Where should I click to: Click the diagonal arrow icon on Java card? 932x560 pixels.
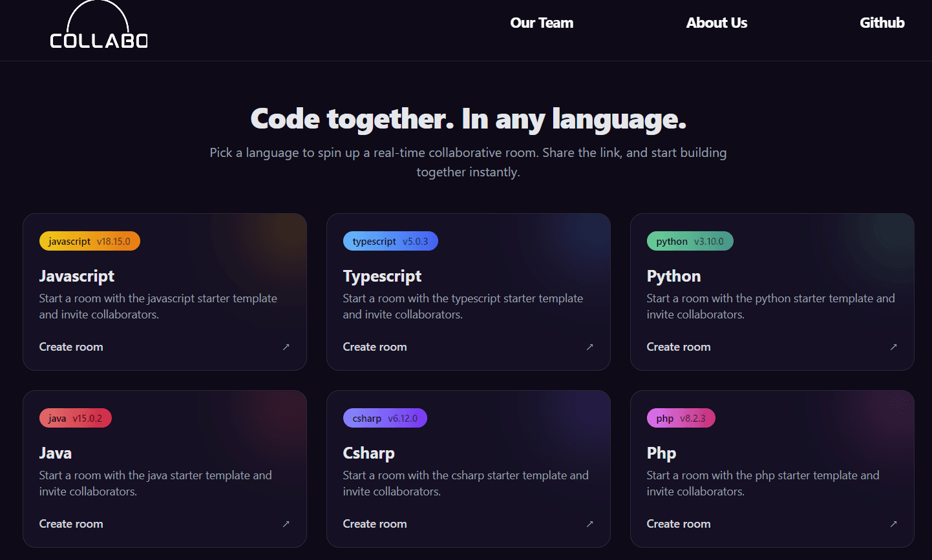point(286,524)
